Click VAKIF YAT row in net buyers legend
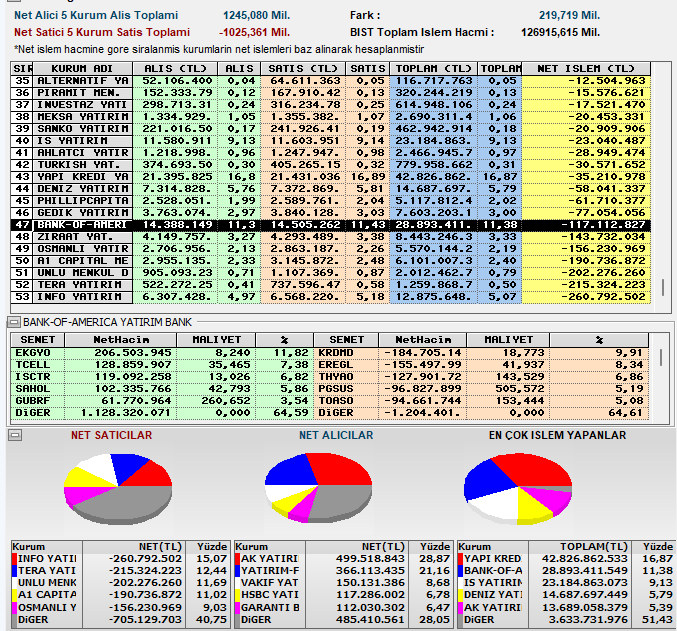The width and height of the screenshot is (677, 631). pos(343,583)
